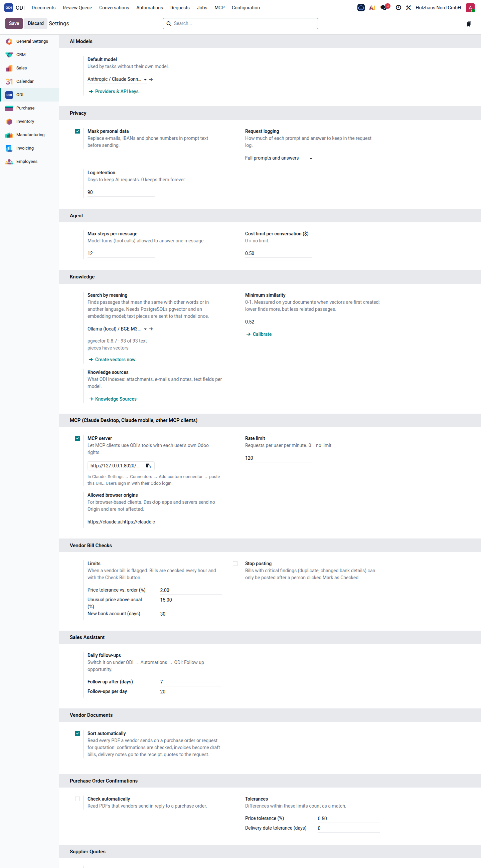Viewport: 481px width, 868px height.
Task: Open Calendar settings in the sidebar
Action: [29, 81]
